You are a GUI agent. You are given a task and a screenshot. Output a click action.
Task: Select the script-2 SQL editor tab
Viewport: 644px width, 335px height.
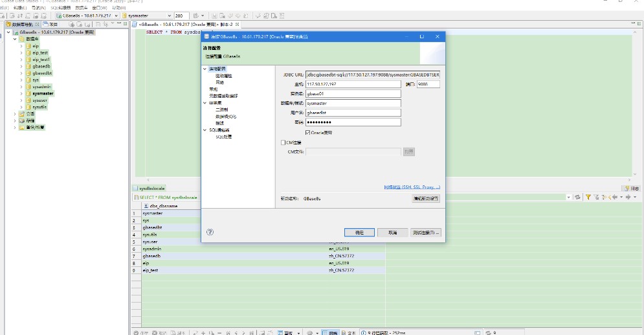click(x=186, y=24)
